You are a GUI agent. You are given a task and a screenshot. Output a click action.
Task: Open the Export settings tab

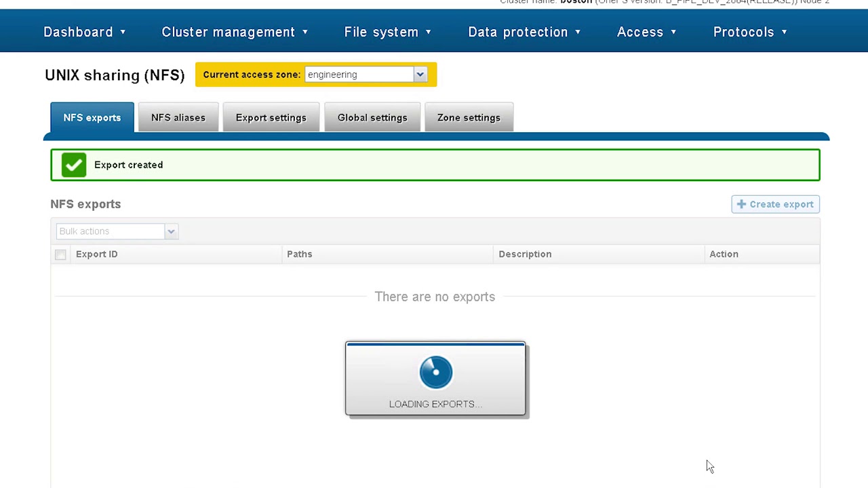click(x=271, y=117)
